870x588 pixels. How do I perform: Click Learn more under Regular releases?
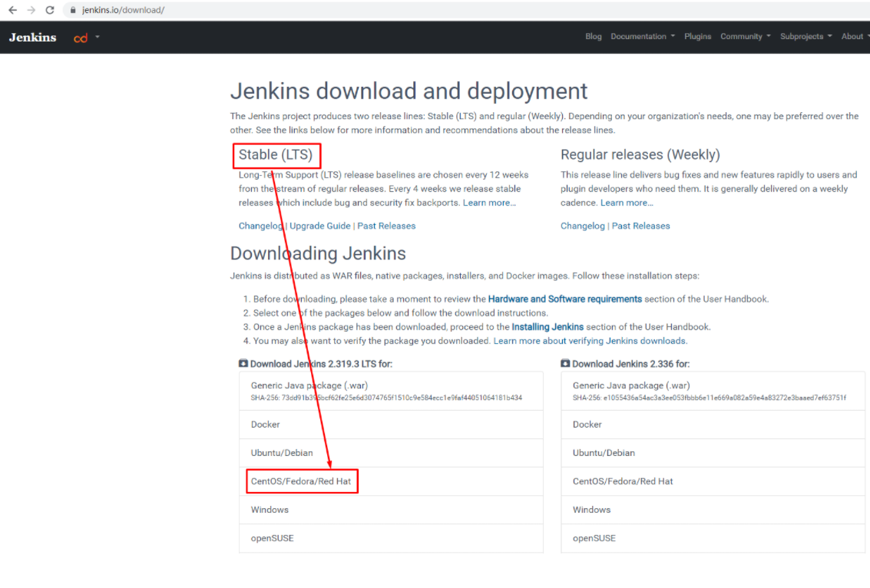pyautogui.click(x=627, y=203)
